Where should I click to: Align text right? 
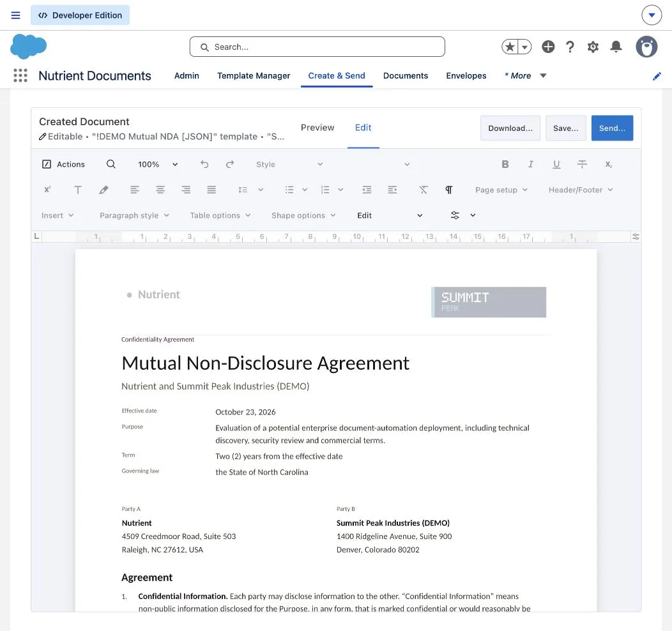pos(186,190)
